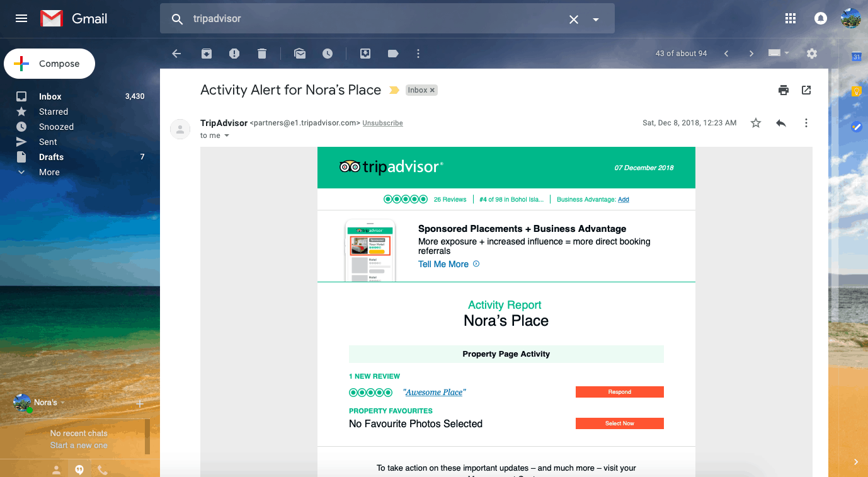
Task: Print the email using the printer icon
Action: click(784, 90)
